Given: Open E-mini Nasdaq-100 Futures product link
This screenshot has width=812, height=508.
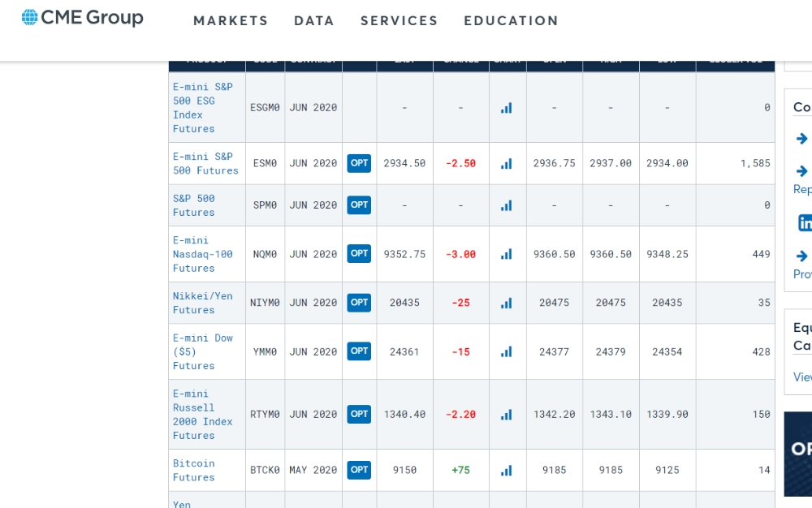Looking at the screenshot, I should tap(202, 254).
